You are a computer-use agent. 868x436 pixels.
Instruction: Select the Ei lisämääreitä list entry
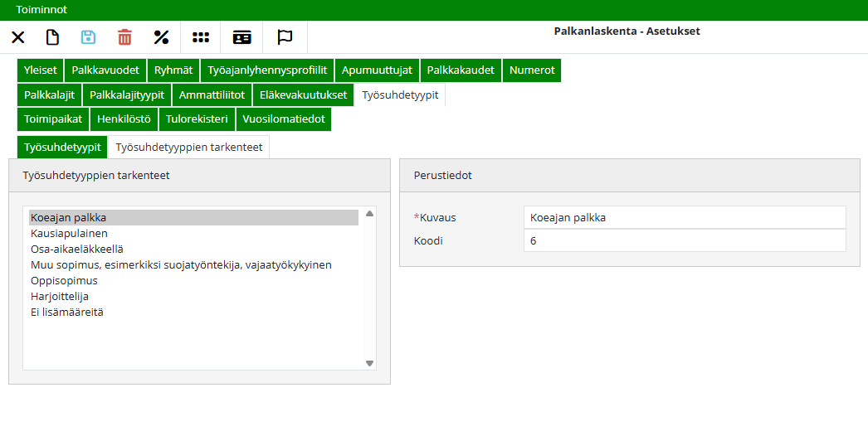(x=67, y=312)
